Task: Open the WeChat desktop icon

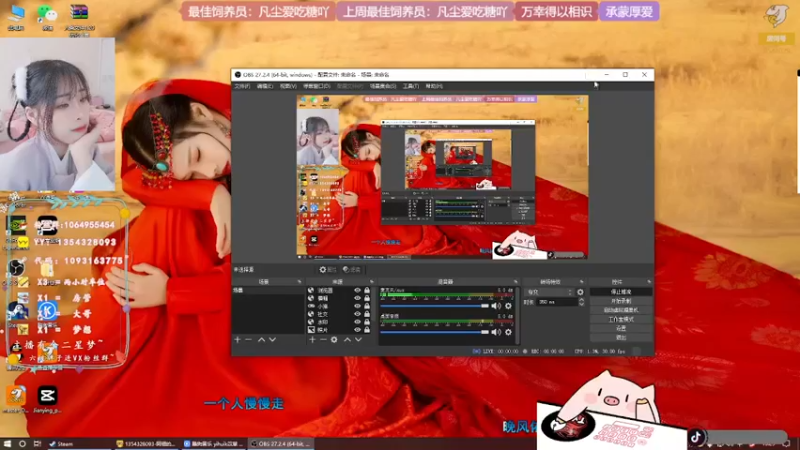Action: (48, 17)
